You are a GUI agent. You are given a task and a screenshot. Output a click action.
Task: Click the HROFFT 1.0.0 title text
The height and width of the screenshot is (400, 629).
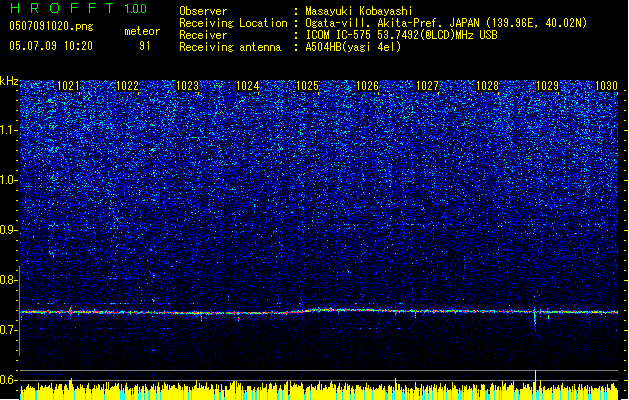79,8
